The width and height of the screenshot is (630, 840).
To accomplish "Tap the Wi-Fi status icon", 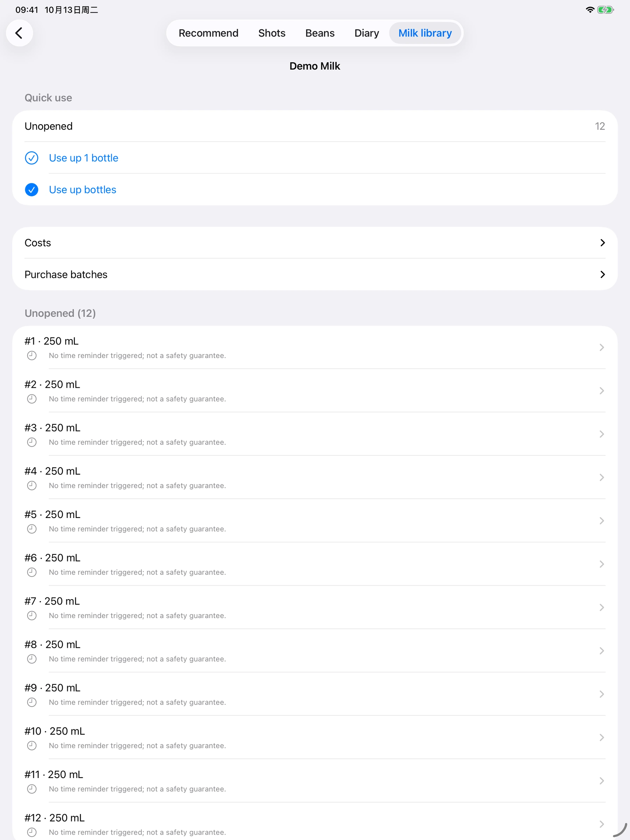I will tap(590, 10).
